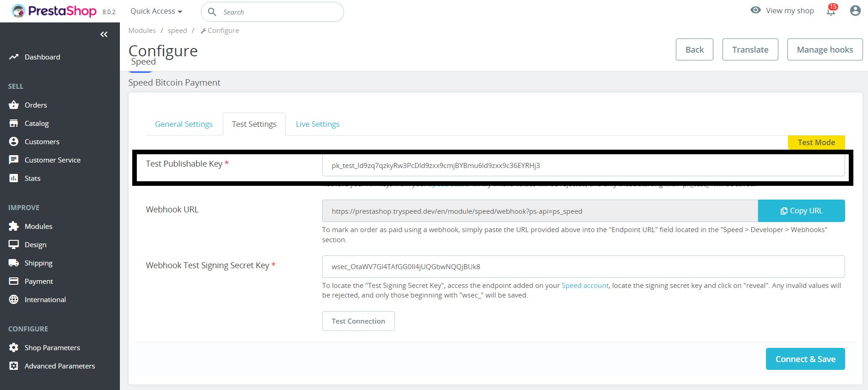868x390 pixels.
Task: Click the Customers person icon
Action: pyautogui.click(x=14, y=141)
